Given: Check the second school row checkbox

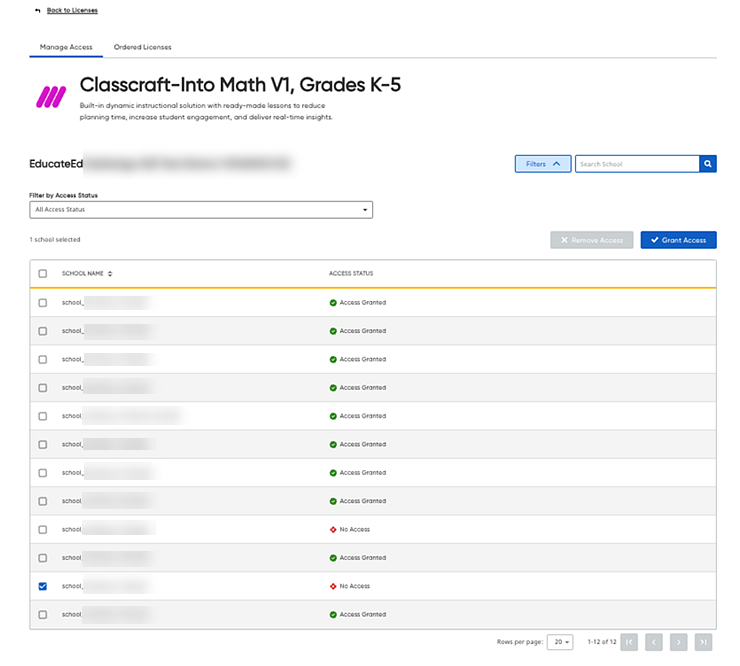Looking at the screenshot, I should [43, 331].
